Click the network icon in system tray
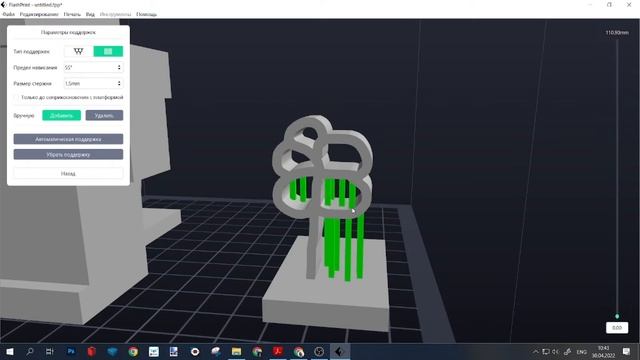The height and width of the screenshot is (360, 640). 546,351
